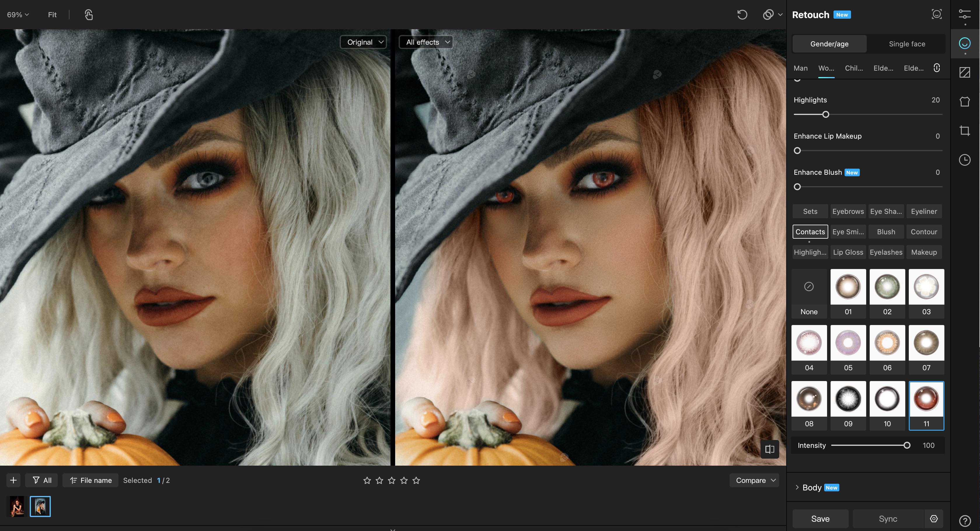Image resolution: width=980 pixels, height=531 pixels.
Task: Click the undo arrow icon in top toolbar
Action: point(742,15)
